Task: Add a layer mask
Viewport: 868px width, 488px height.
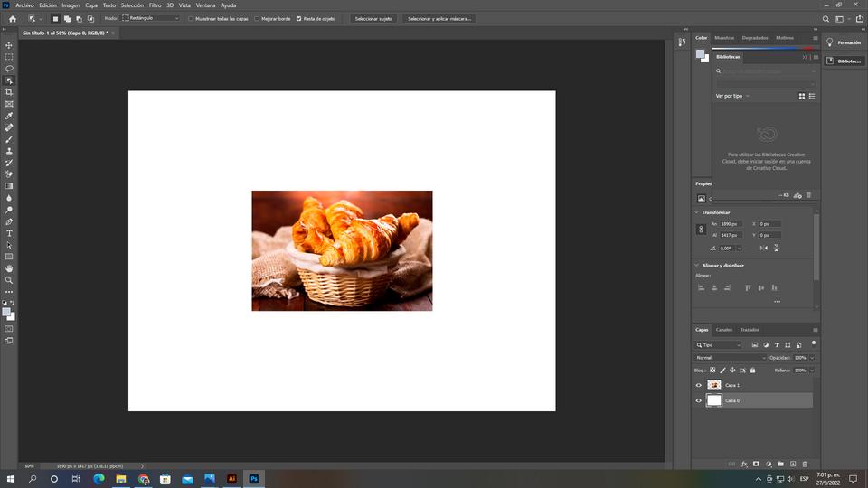Action: (x=756, y=464)
